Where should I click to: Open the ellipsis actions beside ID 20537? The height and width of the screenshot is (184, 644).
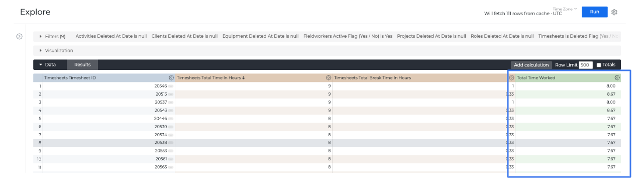pos(171,102)
